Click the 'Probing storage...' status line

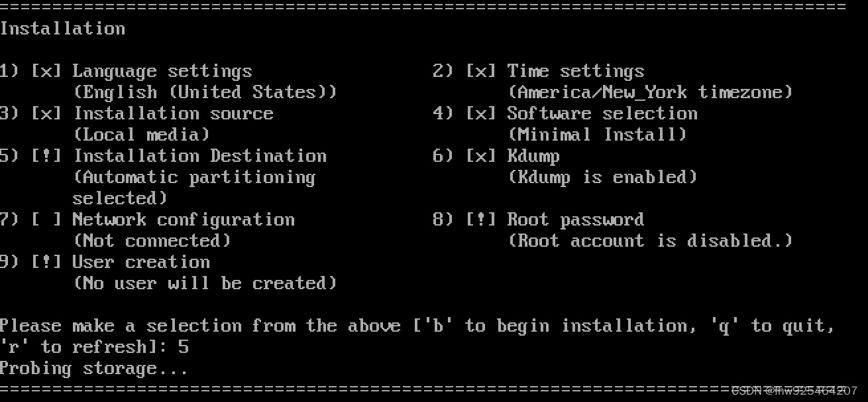click(93, 369)
